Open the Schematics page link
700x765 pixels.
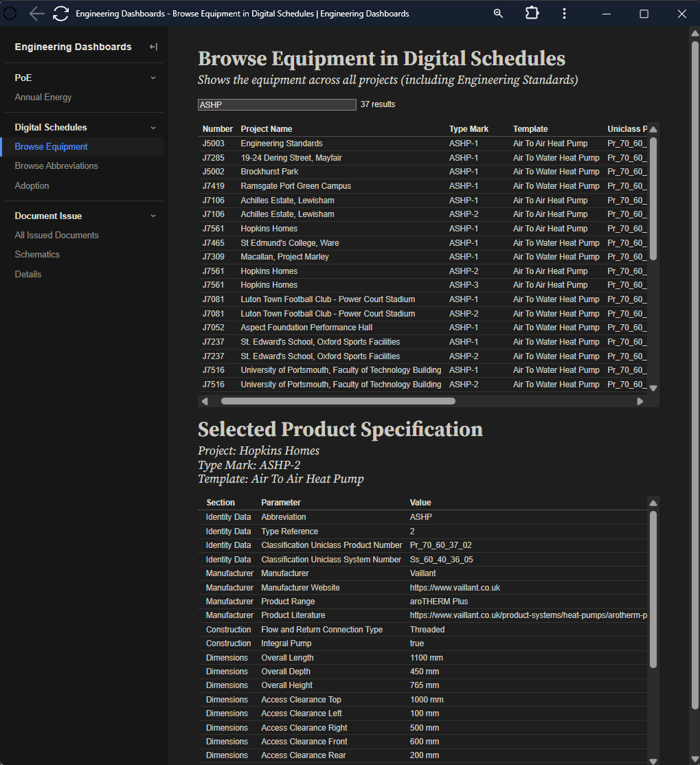pyautogui.click(x=37, y=254)
